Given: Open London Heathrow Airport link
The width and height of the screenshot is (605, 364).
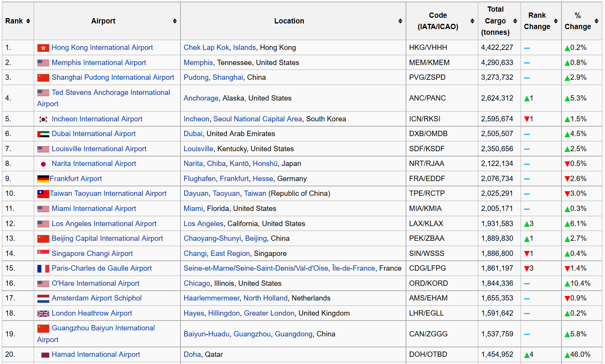Looking at the screenshot, I should (x=92, y=313).
